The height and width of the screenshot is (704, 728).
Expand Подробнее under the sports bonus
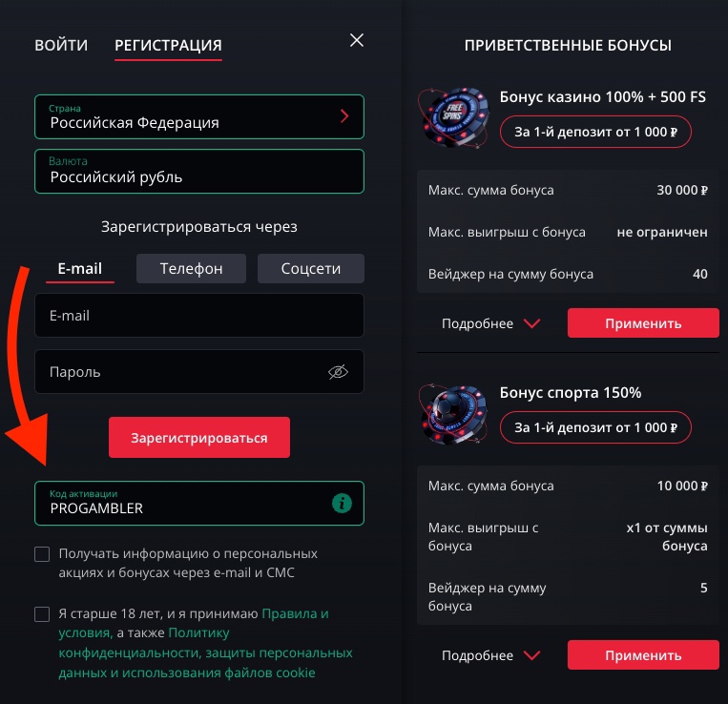[490, 655]
